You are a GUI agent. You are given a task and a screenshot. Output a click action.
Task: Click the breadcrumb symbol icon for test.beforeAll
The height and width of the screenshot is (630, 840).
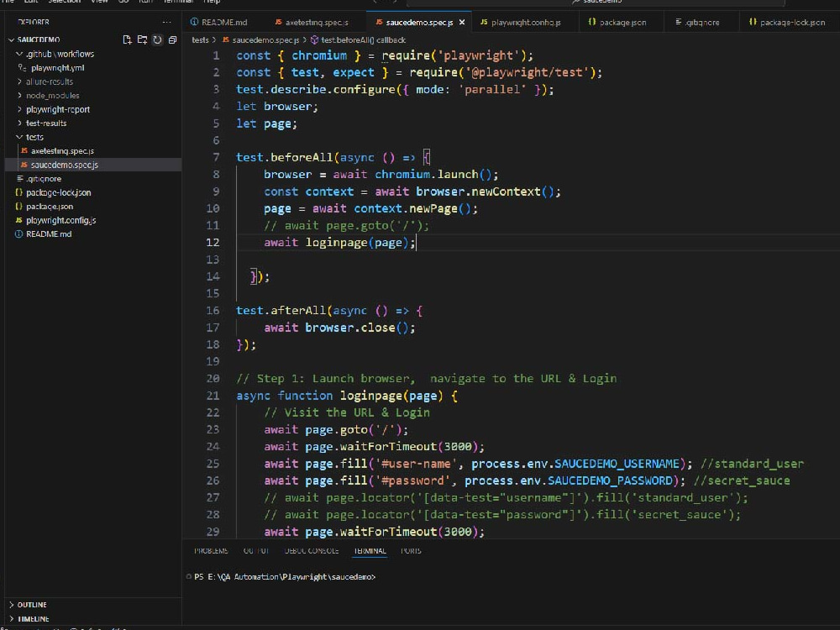click(314, 39)
